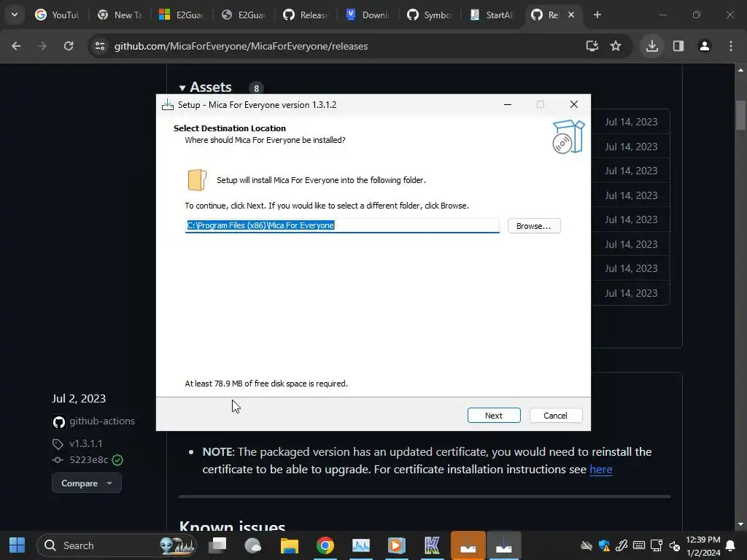This screenshot has height=560, width=747.
Task: Switch to the Symbol GitHub tab
Action: (429, 15)
